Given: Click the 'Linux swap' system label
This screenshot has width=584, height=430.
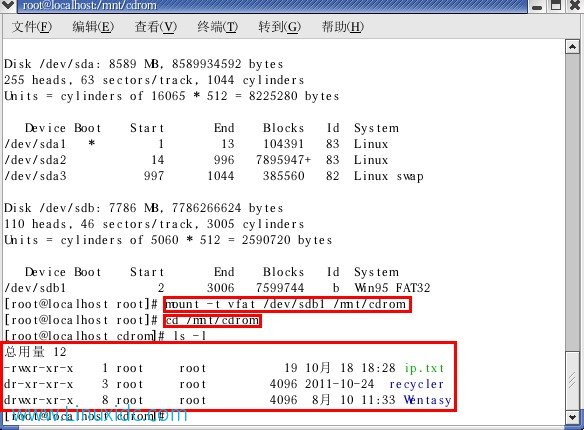Looking at the screenshot, I should [389, 176].
